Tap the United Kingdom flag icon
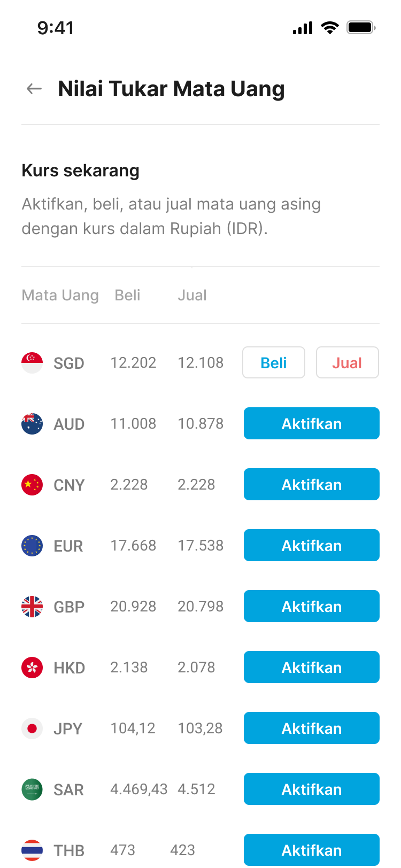This screenshot has width=401, height=868. coord(32,607)
